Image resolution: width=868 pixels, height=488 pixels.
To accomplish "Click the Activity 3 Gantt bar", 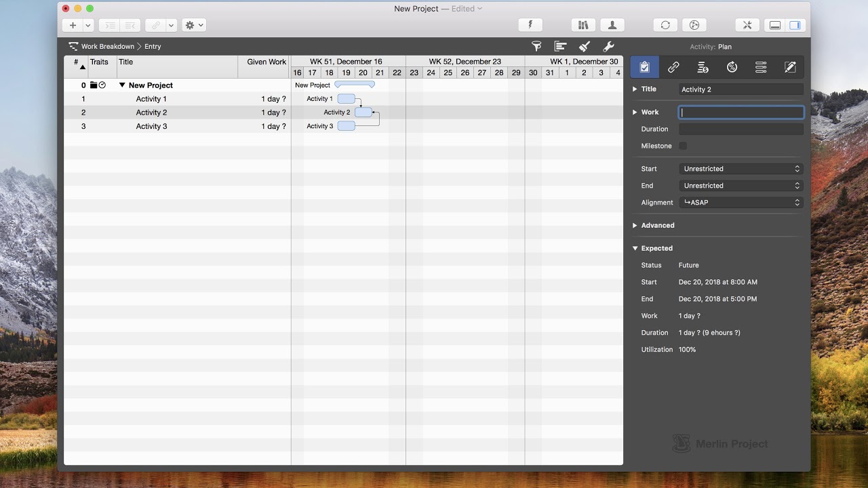I will [347, 126].
